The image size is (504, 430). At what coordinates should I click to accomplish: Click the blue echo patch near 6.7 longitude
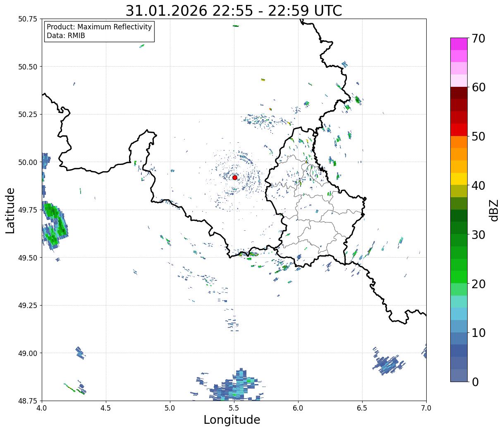click(389, 364)
